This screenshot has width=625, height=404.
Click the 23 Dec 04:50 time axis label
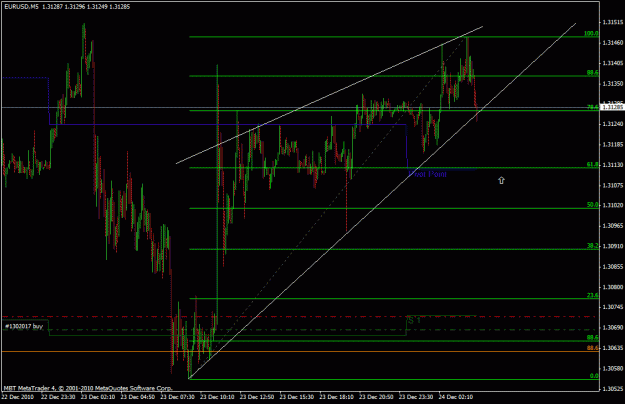click(138, 397)
